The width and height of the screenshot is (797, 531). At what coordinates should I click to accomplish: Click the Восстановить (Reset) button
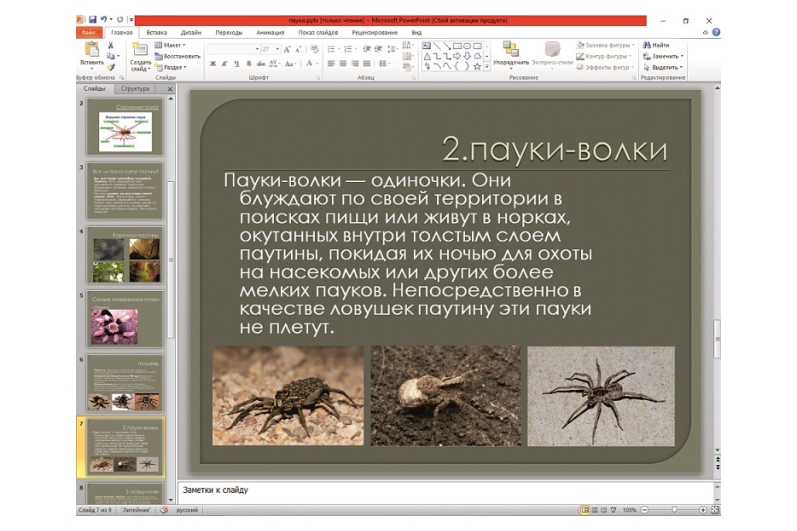pos(177,56)
